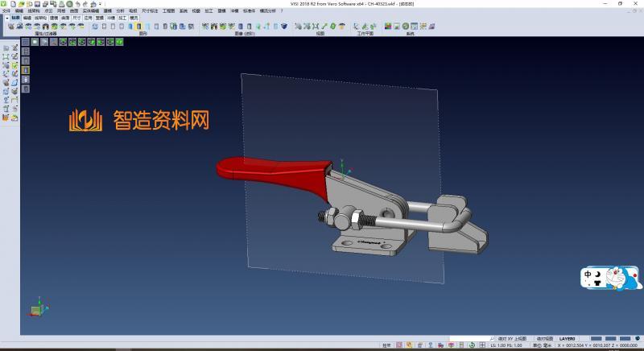
Task: Toggle the green rotate icon in the status bar
Action: tap(472, 345)
